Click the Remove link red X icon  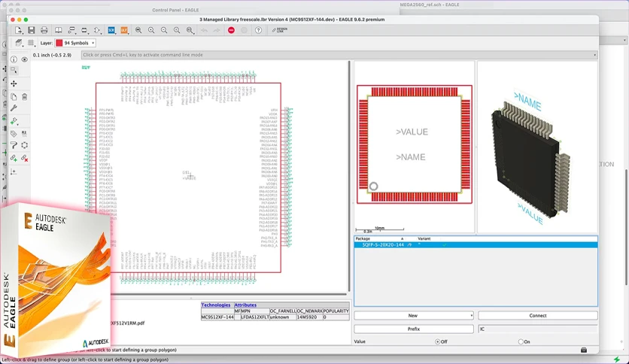[x=25, y=159]
